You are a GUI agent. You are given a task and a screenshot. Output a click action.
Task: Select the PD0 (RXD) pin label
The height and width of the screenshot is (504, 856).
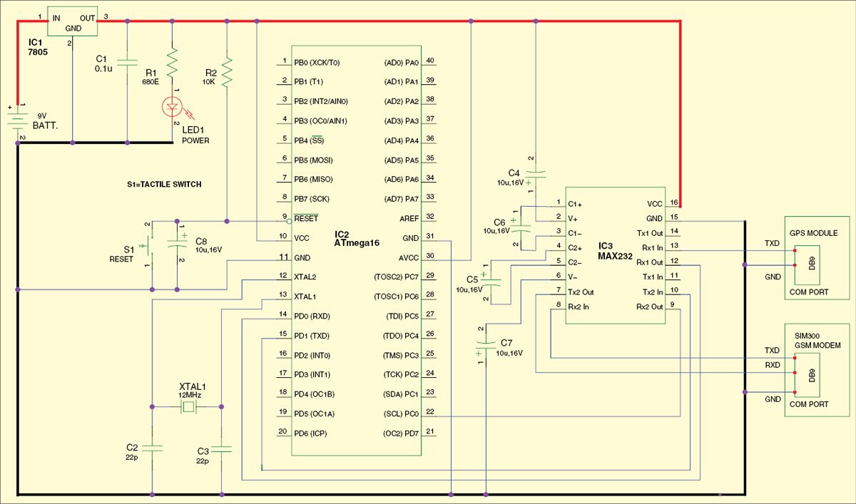[x=312, y=316]
